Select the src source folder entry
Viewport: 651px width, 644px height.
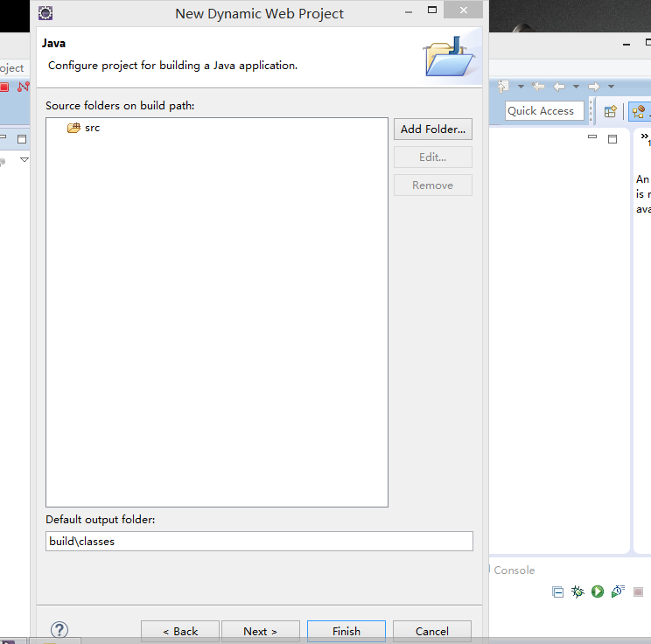[x=84, y=128]
